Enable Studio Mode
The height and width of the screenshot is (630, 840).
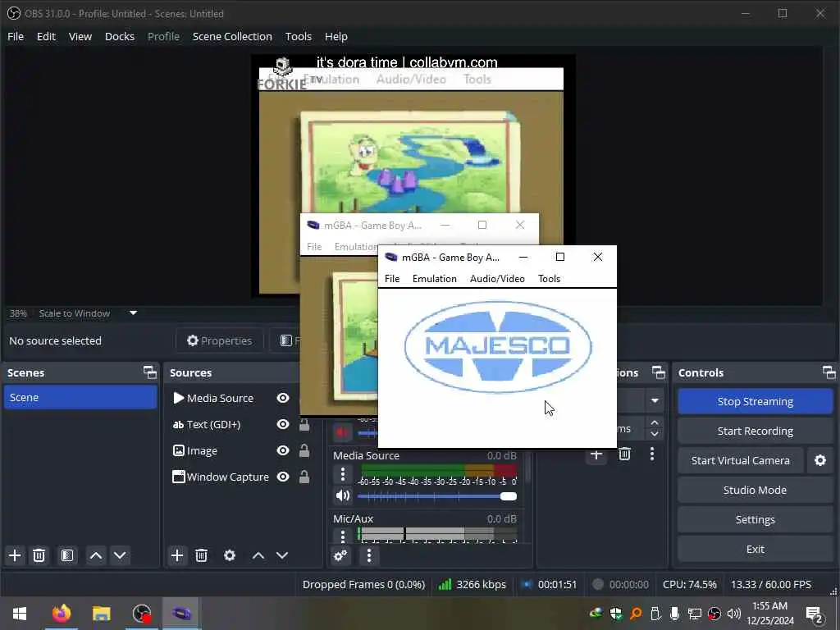pyautogui.click(x=756, y=490)
